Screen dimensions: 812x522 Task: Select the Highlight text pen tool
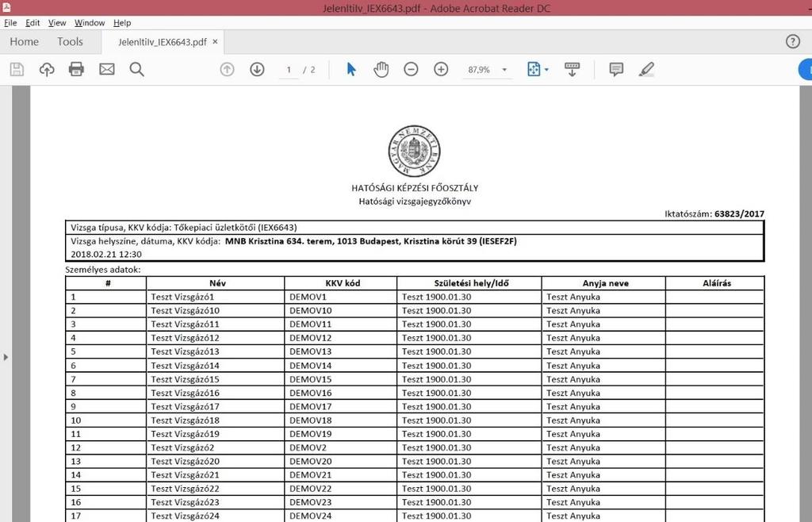[646, 69]
